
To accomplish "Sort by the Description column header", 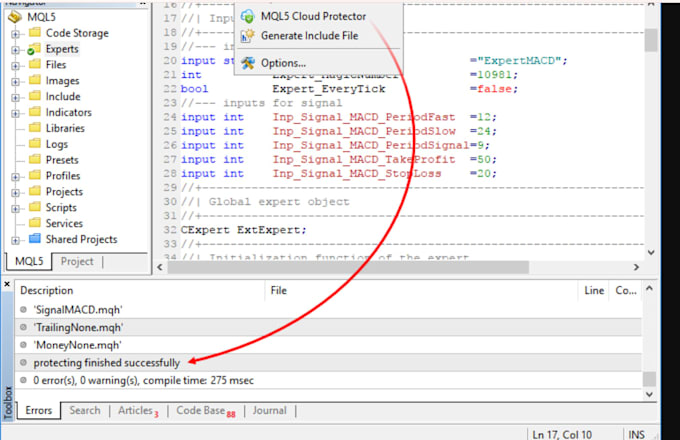I will [x=140, y=290].
